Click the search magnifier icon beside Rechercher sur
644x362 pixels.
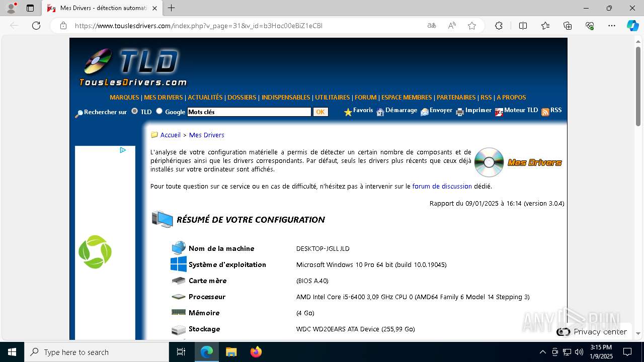[79, 114]
